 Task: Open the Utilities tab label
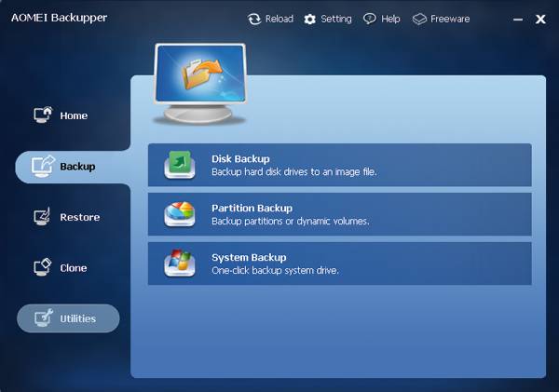click(x=77, y=318)
